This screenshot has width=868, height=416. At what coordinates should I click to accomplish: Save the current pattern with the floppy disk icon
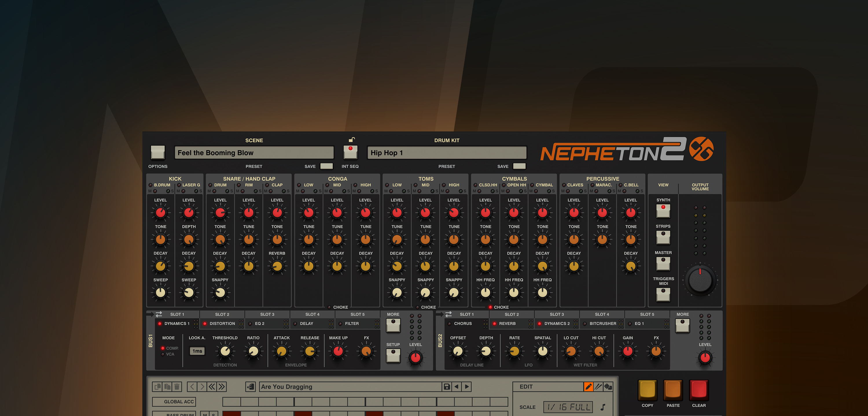447,386
